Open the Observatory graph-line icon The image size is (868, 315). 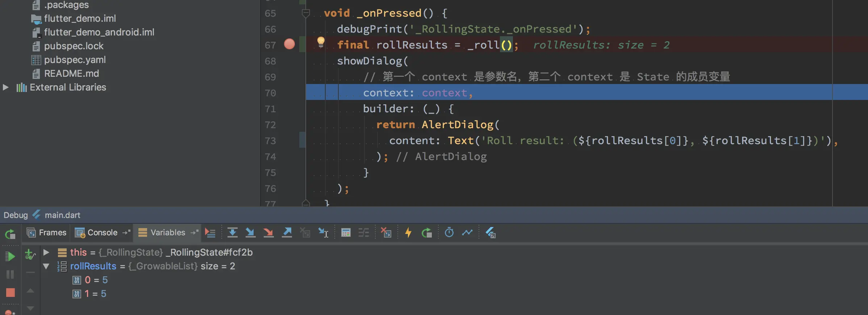coord(467,232)
